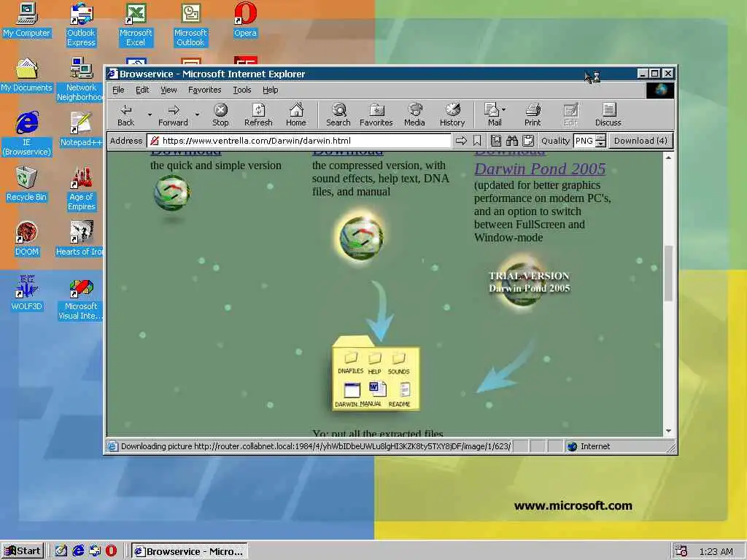Screen dimensions: 747x560
Task: Open Microsoft Excel desktop shortcut
Action: pyautogui.click(x=136, y=25)
